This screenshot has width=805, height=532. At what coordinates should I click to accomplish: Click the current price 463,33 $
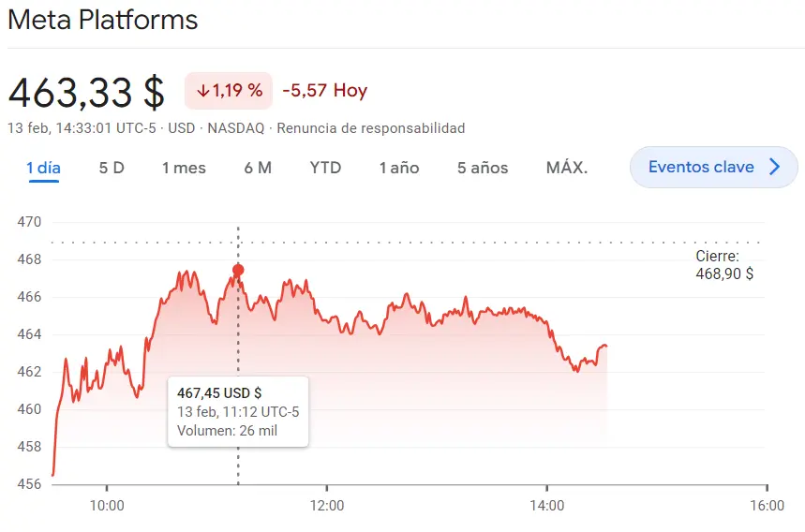[x=86, y=92]
